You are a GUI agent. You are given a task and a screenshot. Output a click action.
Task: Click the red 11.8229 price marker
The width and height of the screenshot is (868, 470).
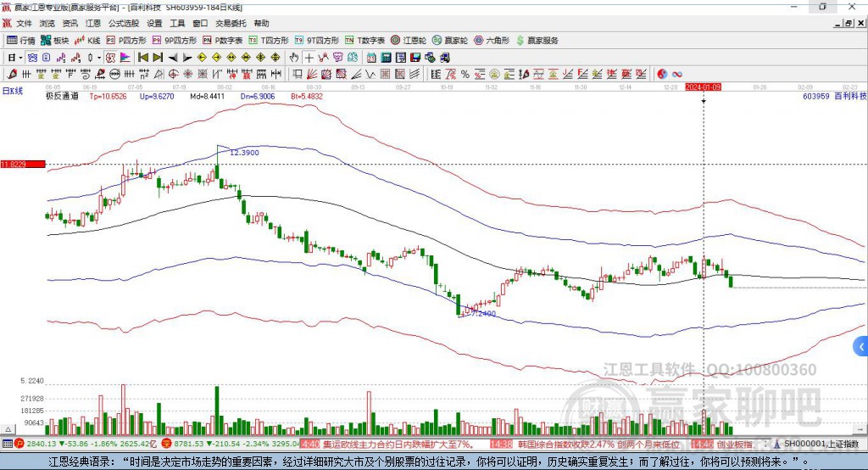coord(23,164)
